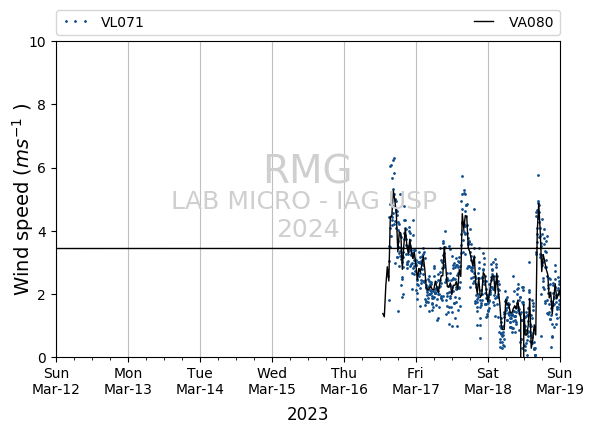Select the Fri Mar-17 x-axis label
This screenshot has height=434, width=594.
pyautogui.click(x=416, y=381)
